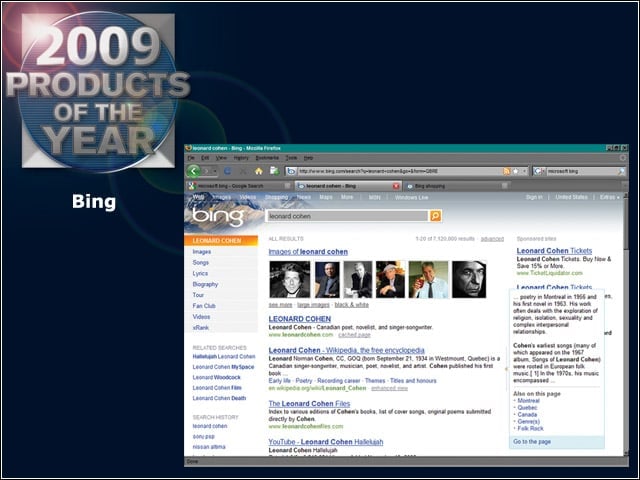Open the More link in Bing navigation
This screenshot has height=480, width=640.
pos(347,197)
